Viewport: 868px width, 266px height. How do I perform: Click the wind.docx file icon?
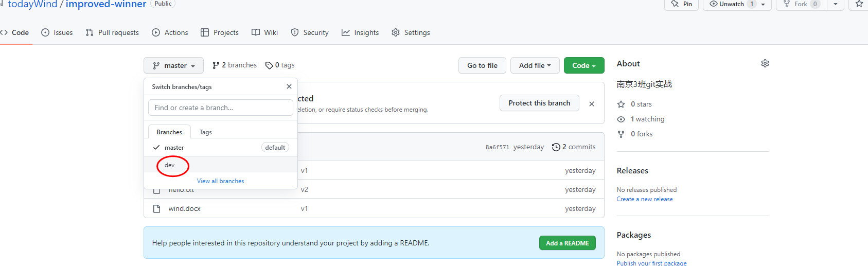click(x=157, y=209)
